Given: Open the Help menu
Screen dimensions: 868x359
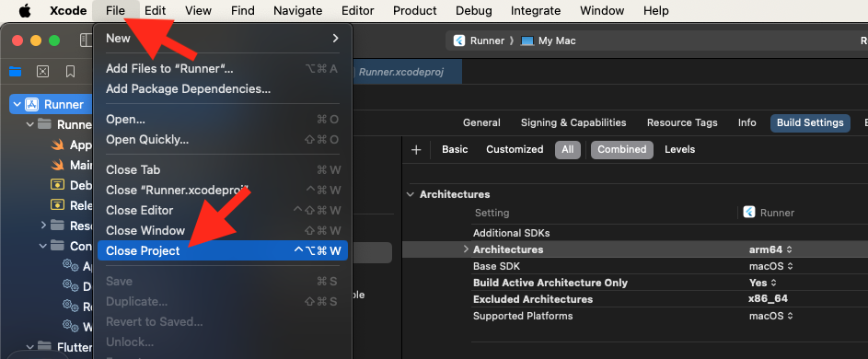Looking at the screenshot, I should point(656,10).
